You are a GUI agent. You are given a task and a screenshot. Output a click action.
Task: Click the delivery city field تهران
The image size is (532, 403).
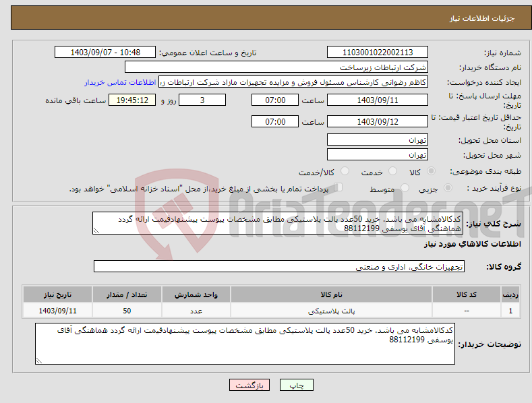[x=378, y=154]
